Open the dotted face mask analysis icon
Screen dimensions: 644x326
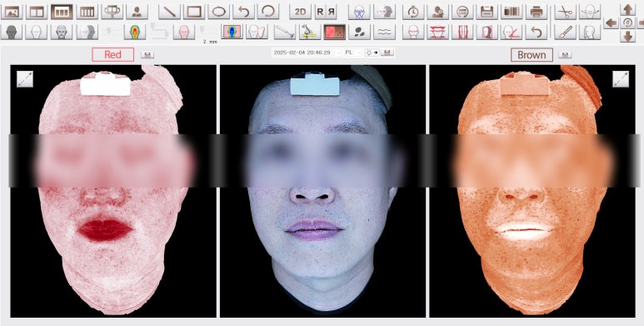click(359, 12)
